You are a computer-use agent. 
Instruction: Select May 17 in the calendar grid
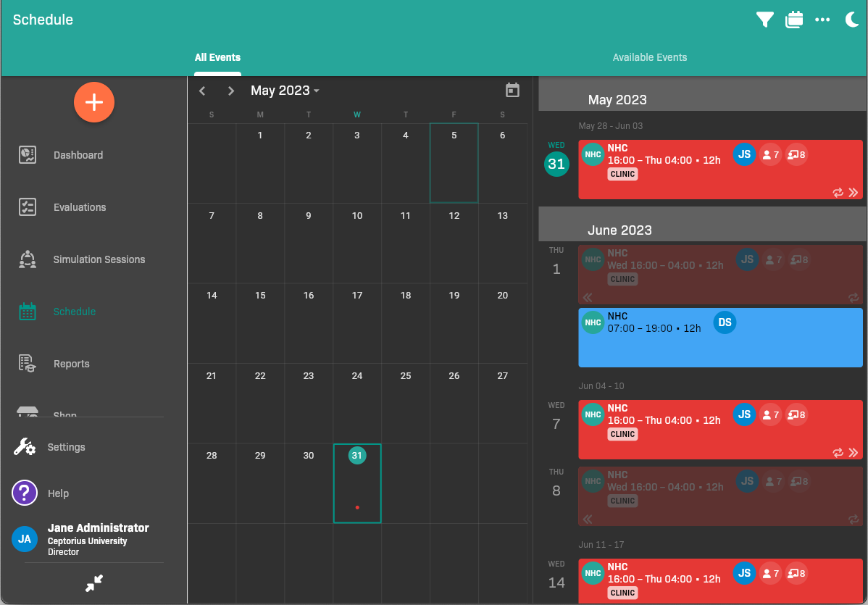pos(357,322)
